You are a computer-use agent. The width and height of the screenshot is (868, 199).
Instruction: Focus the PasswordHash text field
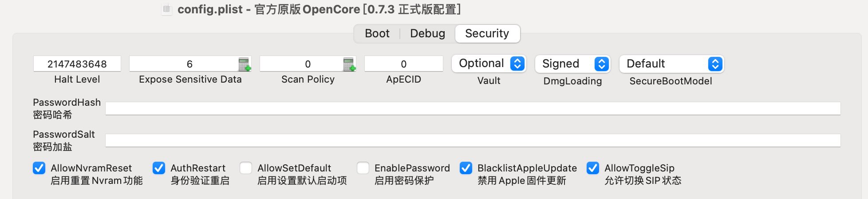473,108
